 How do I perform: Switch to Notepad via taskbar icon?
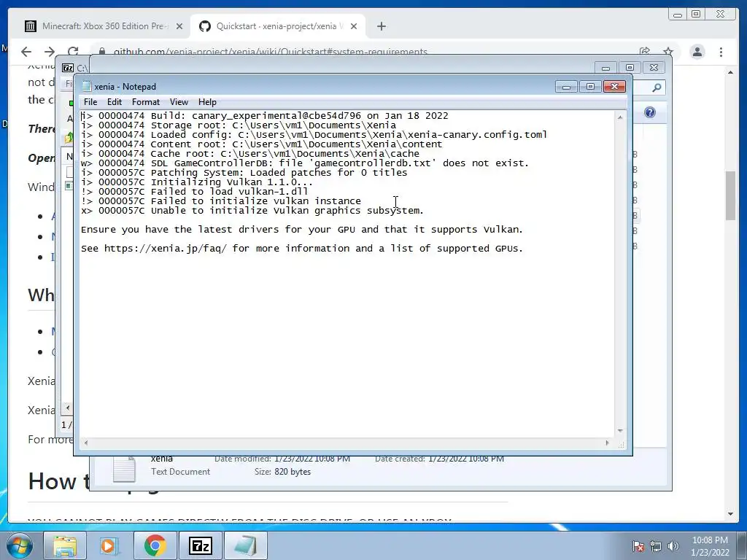coord(245,545)
